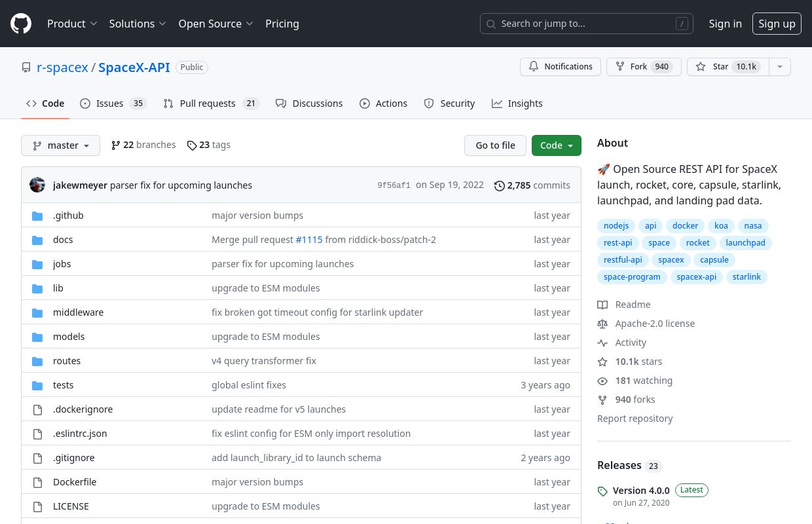
Task: View the 2,785 commits history
Action: click(532, 185)
